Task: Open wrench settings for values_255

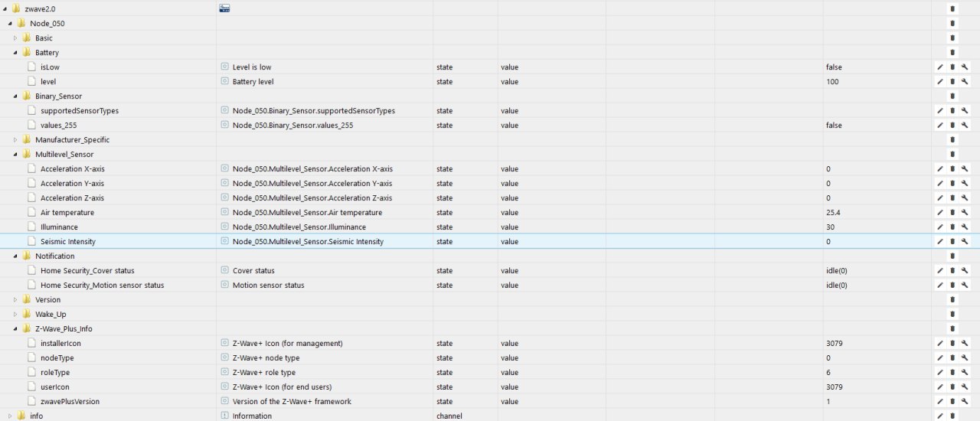Action: (x=965, y=126)
